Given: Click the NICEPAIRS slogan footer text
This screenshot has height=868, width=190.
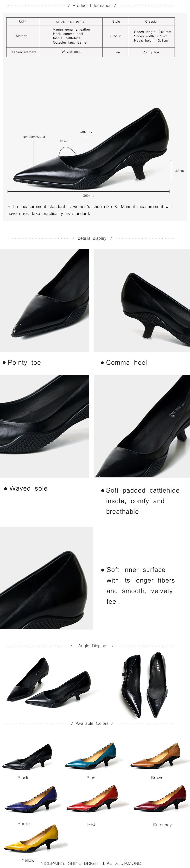Looking at the screenshot, I should click(x=91, y=863).
